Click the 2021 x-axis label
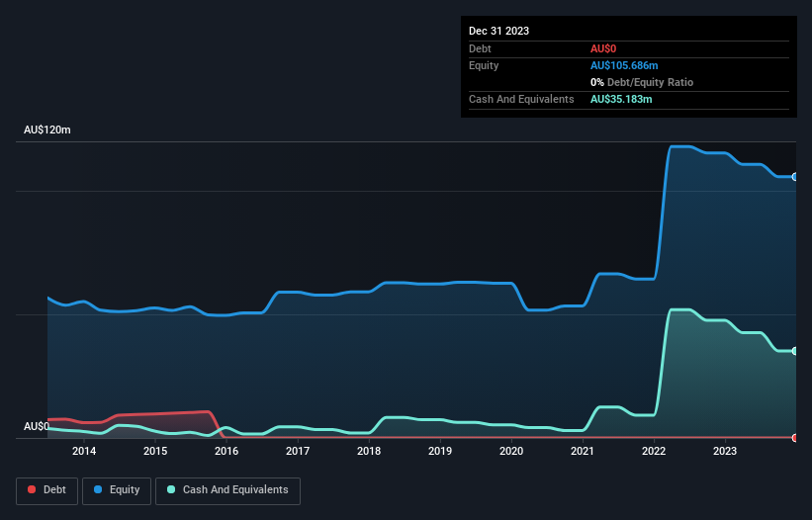 coord(583,451)
